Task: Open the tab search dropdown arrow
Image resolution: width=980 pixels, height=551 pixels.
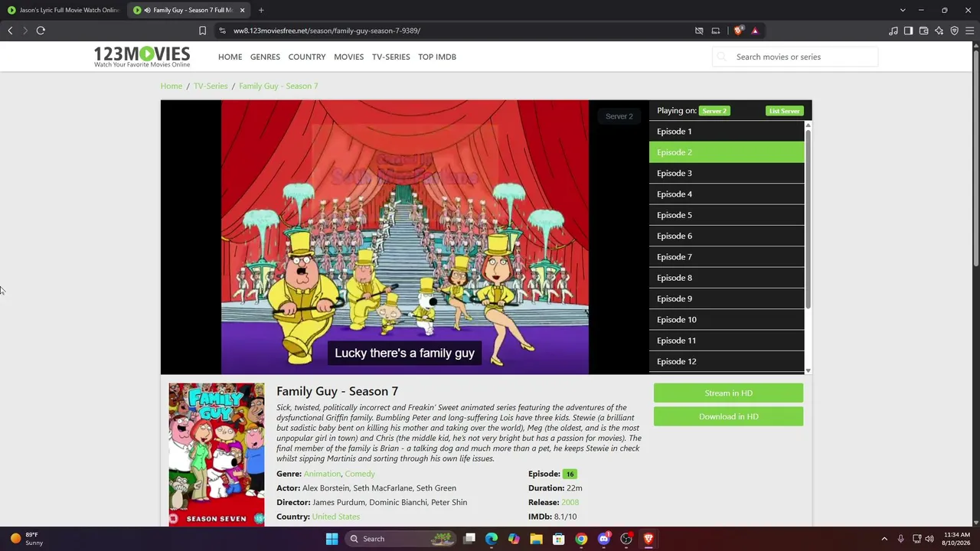Action: coord(903,10)
